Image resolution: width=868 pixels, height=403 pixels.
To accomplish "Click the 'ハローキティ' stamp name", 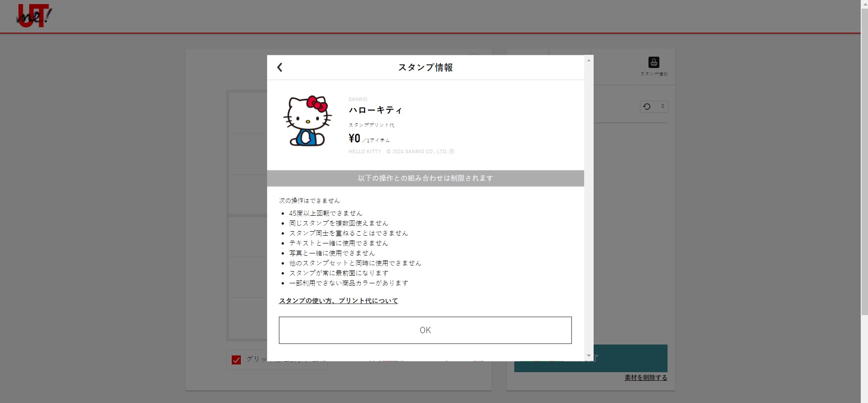I will pos(375,110).
